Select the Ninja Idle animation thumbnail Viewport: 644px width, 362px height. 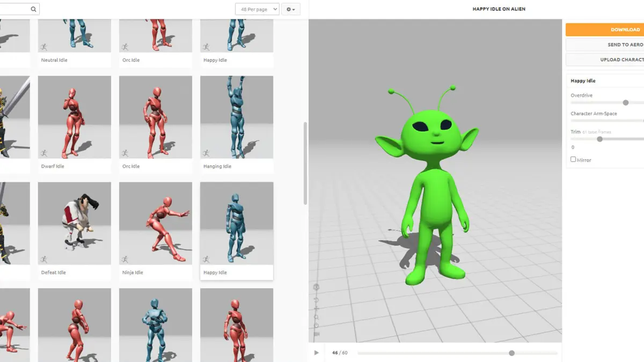pyautogui.click(x=156, y=223)
